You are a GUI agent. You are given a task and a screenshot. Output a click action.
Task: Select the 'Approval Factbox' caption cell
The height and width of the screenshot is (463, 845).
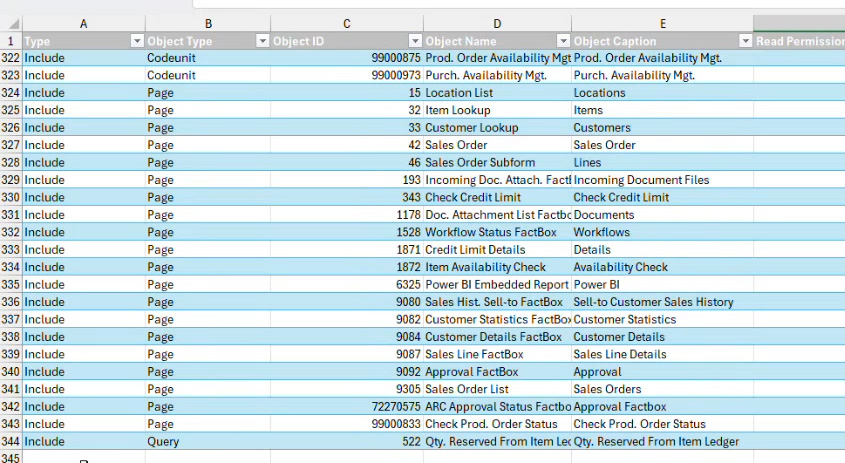[x=663, y=406]
